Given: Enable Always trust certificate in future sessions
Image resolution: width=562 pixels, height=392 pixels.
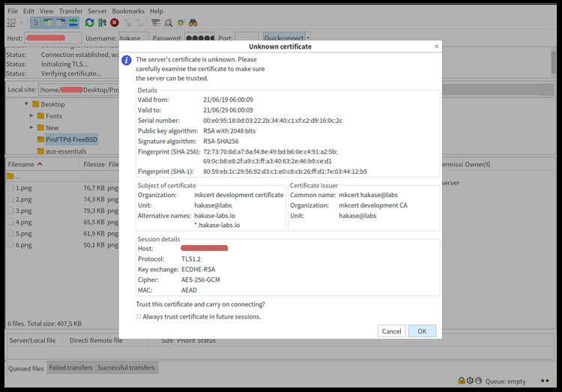Looking at the screenshot, I should click(139, 316).
